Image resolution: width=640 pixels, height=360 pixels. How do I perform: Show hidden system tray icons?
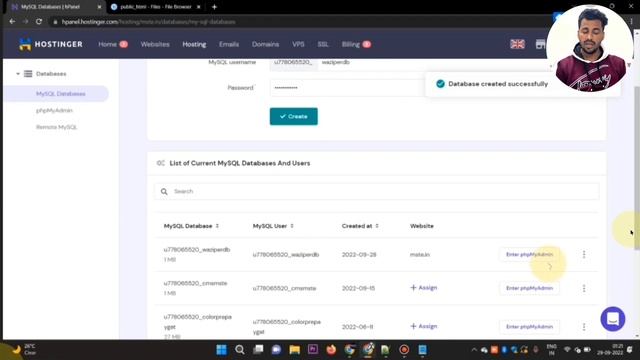(x=473, y=350)
